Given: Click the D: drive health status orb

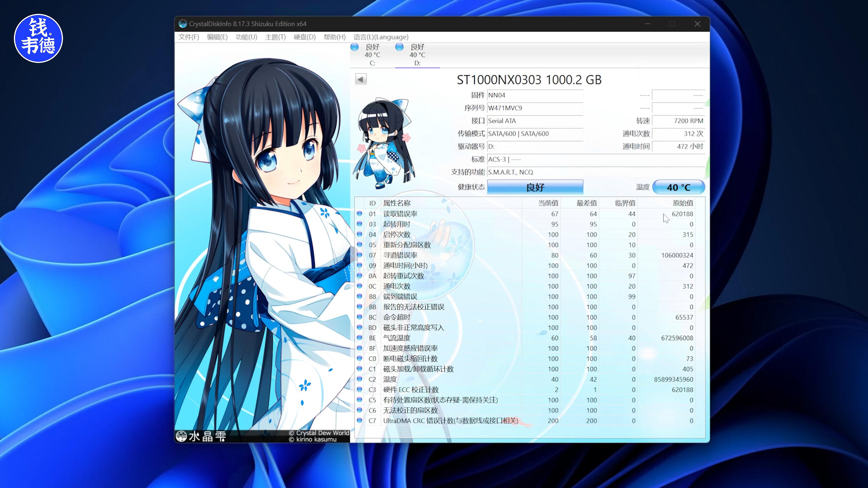Looking at the screenshot, I should click(x=399, y=47).
